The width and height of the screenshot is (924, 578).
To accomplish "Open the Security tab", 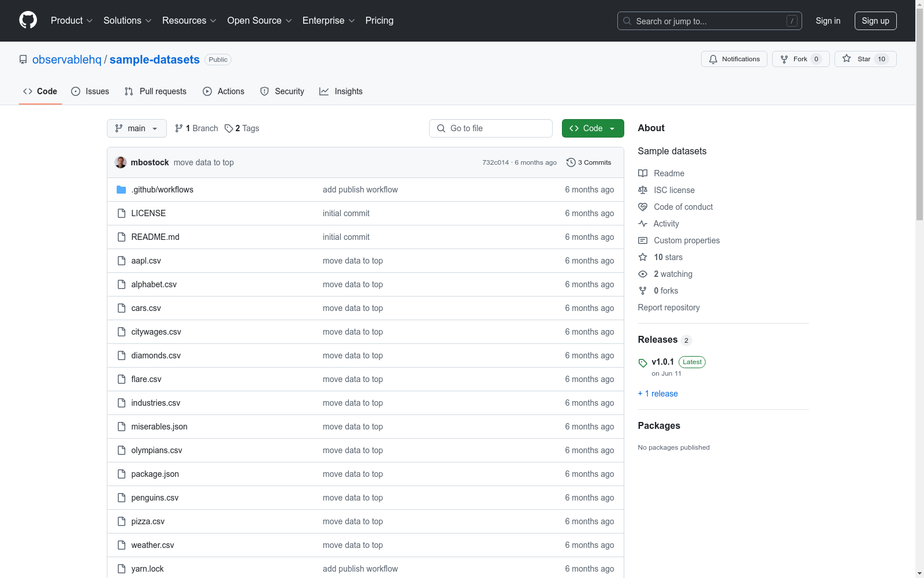I will coord(282,91).
